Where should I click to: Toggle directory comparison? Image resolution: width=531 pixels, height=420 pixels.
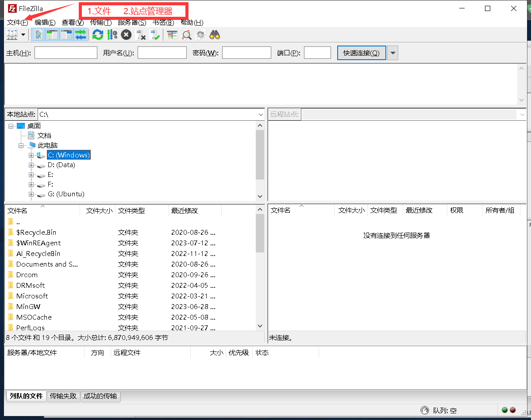(x=186, y=34)
